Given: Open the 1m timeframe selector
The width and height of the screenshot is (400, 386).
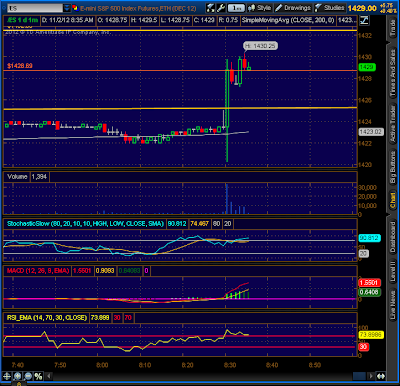Looking at the screenshot, I should (x=236, y=8).
